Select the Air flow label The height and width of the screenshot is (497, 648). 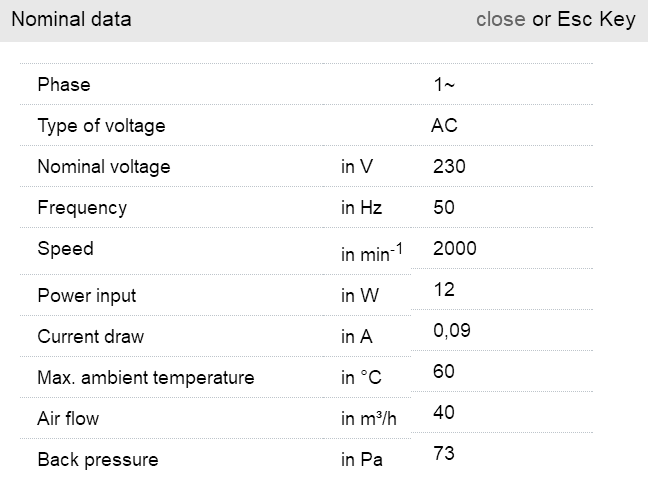(68, 419)
